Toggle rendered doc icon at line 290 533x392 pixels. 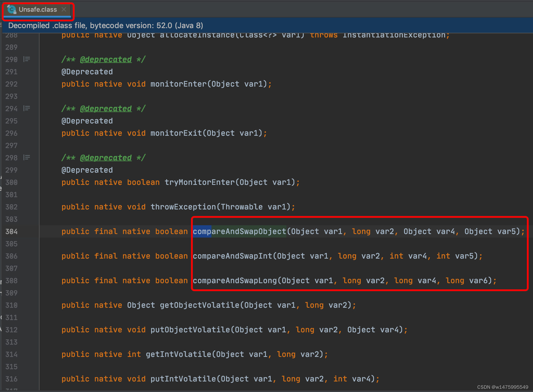coord(27,59)
